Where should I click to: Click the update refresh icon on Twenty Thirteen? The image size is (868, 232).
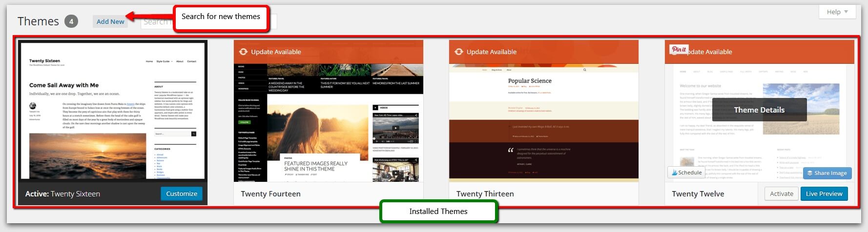pyautogui.click(x=458, y=52)
